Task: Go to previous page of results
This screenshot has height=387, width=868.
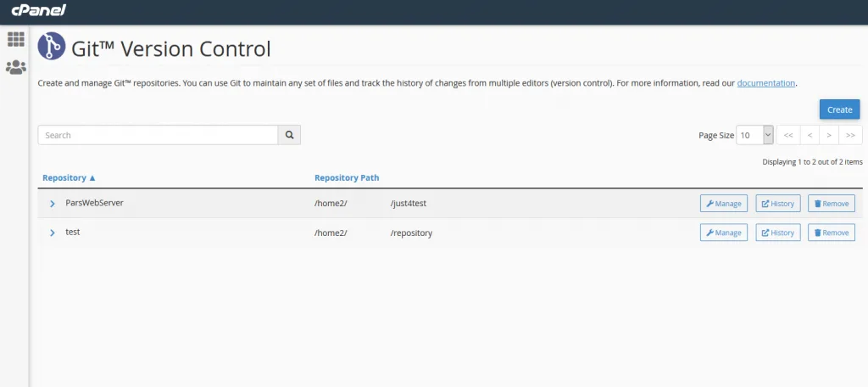Action: [810, 135]
